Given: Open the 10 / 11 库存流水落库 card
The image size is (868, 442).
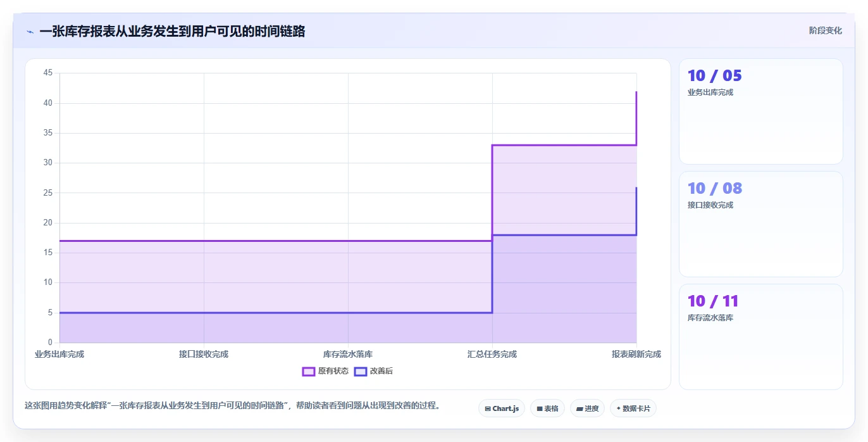Looking at the screenshot, I should click(x=761, y=337).
